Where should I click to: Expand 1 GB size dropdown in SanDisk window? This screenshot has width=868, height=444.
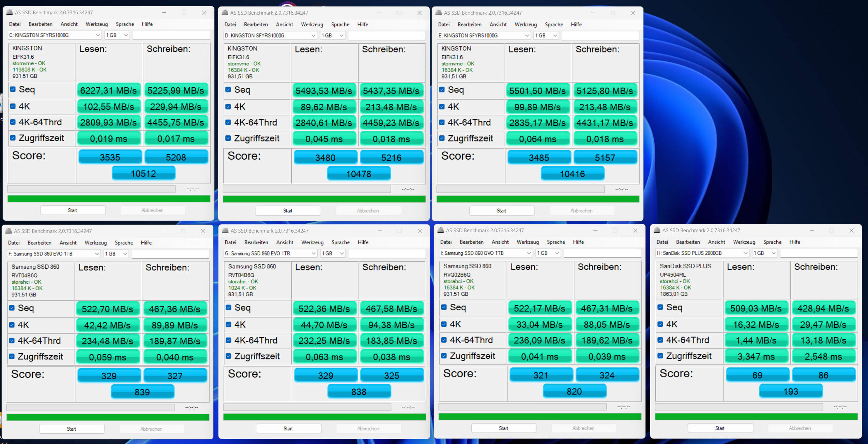(x=764, y=253)
